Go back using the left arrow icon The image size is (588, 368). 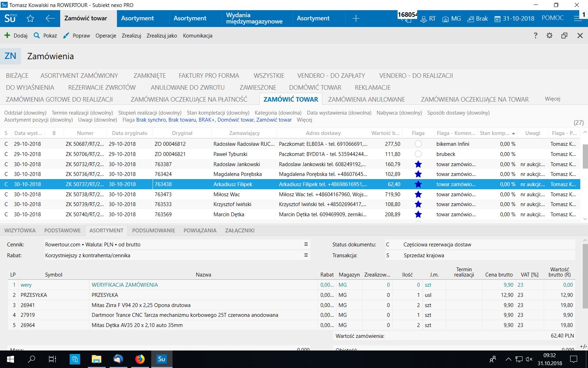pyautogui.click(x=50, y=19)
